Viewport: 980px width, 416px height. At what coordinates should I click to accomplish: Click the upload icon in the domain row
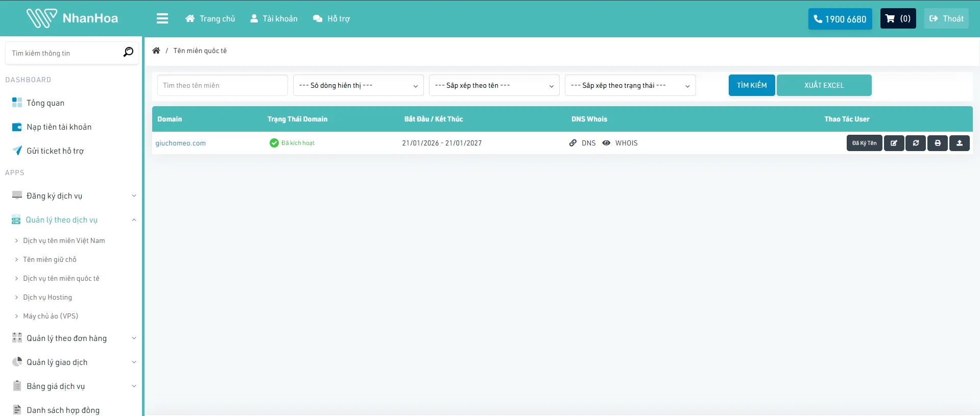(x=960, y=143)
